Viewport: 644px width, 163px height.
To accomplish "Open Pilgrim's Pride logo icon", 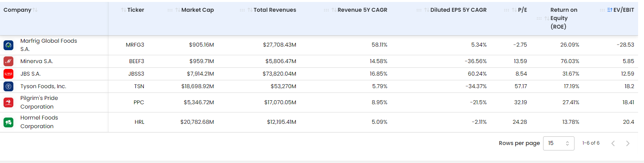I will point(9,102).
